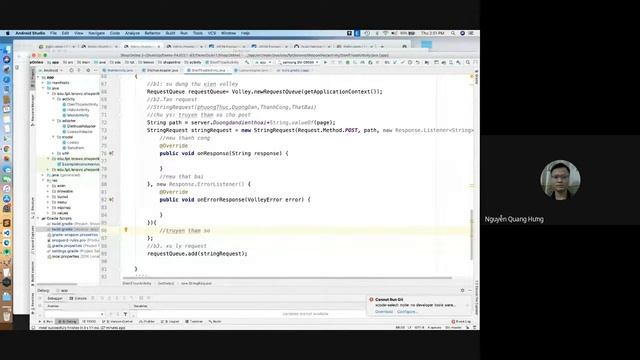Image resolution: width=640 pixels, height=360 pixels.
Task: Open the app run configuration dropdown
Action: (x=263, y=62)
